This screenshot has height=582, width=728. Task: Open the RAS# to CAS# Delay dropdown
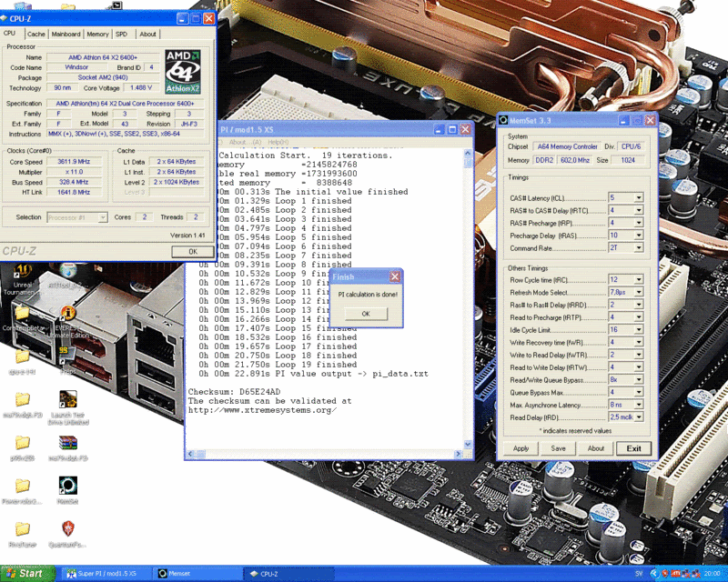[x=639, y=211]
